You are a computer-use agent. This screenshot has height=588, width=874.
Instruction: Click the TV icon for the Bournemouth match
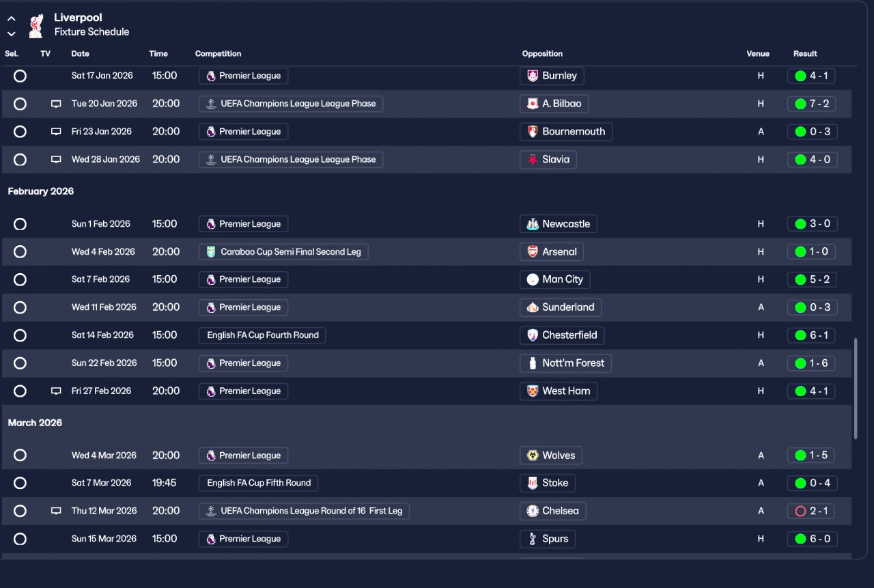(x=56, y=132)
